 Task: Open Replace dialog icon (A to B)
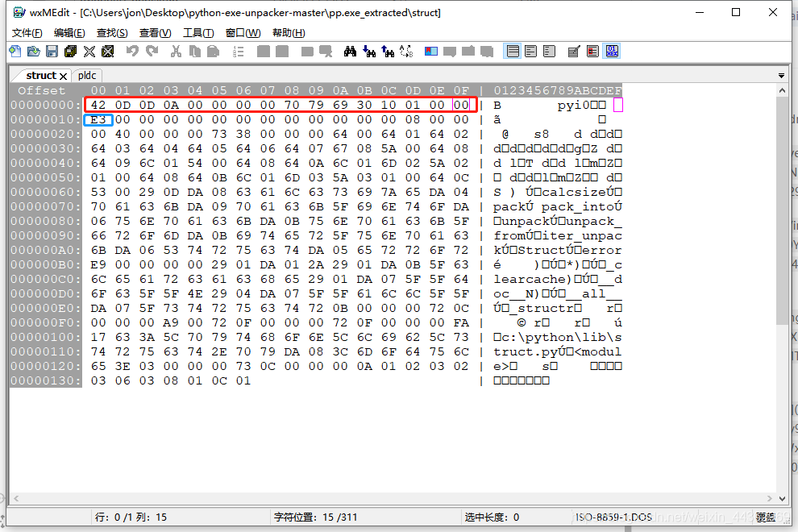406,51
